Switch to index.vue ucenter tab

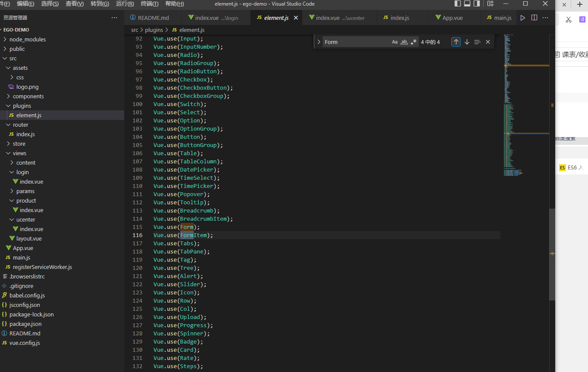pyautogui.click(x=340, y=18)
